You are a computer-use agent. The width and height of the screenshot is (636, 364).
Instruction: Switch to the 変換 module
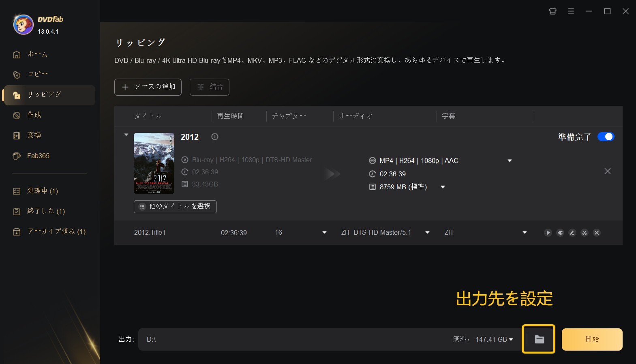point(49,135)
